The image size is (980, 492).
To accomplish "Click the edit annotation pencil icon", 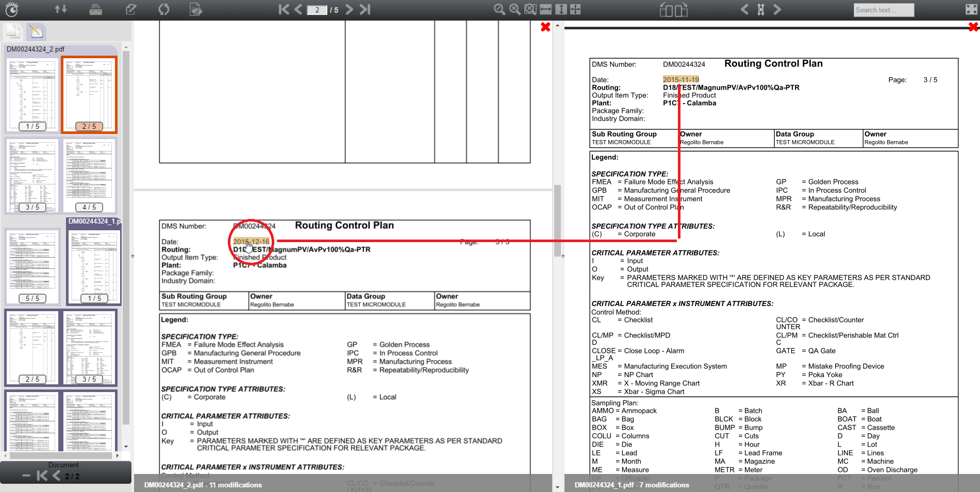I will [131, 9].
